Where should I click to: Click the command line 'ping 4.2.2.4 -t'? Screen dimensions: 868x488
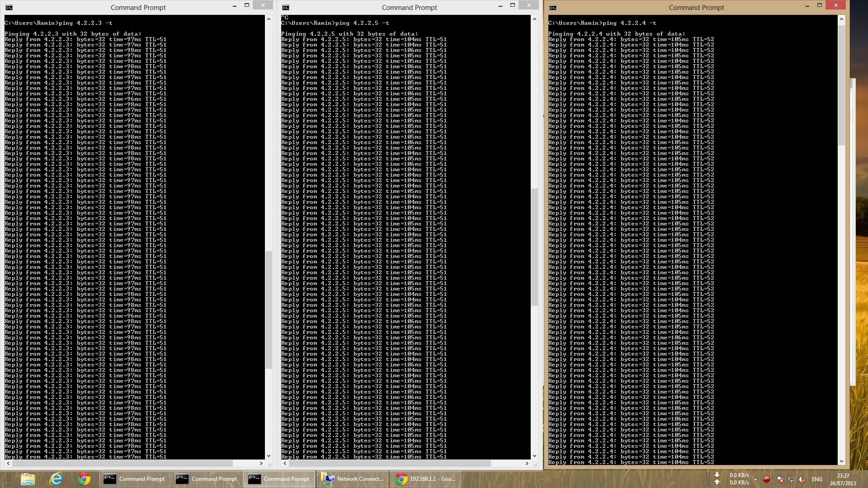629,23
